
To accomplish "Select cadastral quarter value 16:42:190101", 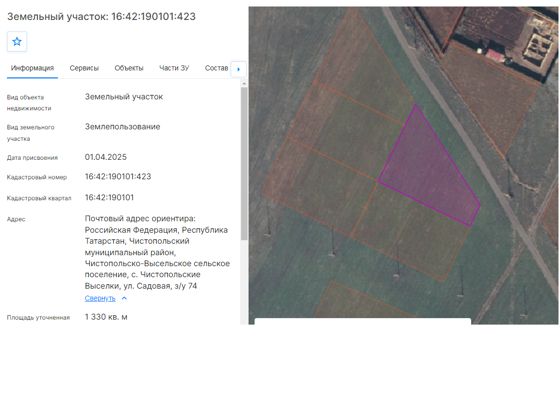I will tap(109, 197).
